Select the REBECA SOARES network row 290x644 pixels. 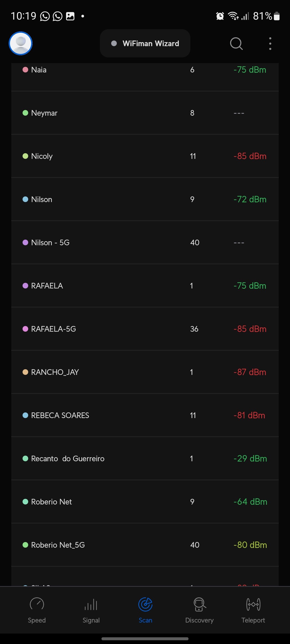(x=145, y=415)
